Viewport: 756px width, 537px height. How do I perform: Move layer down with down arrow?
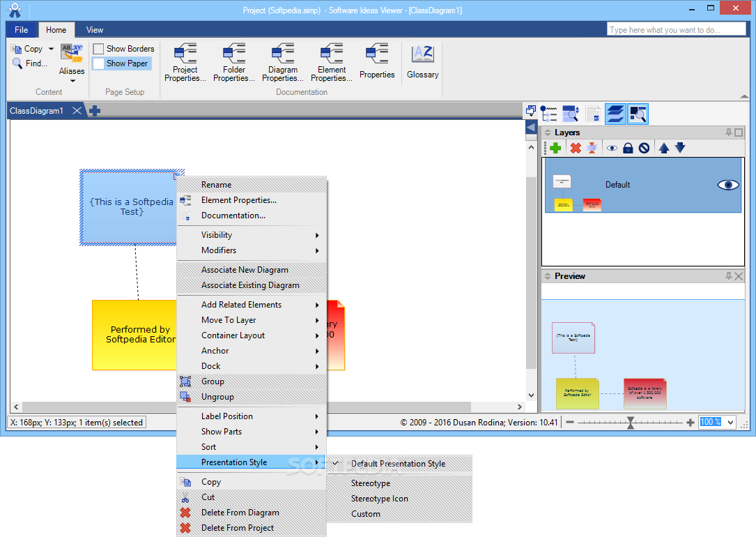680,148
